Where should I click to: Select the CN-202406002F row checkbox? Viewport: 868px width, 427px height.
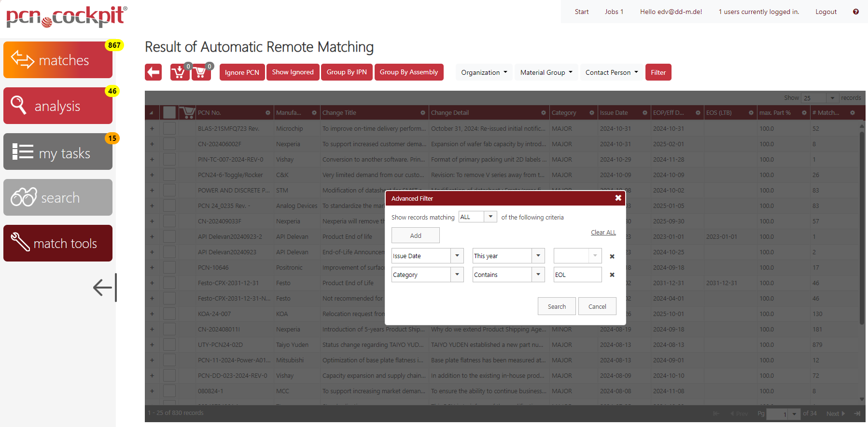pos(169,144)
